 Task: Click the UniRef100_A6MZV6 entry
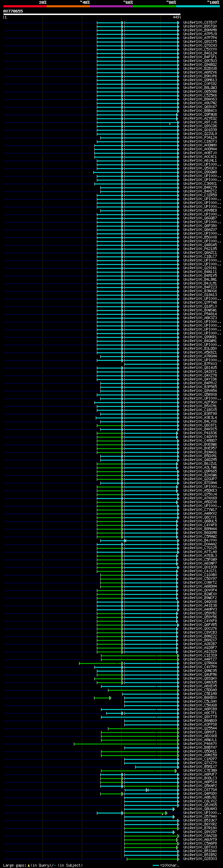coord(200,73)
